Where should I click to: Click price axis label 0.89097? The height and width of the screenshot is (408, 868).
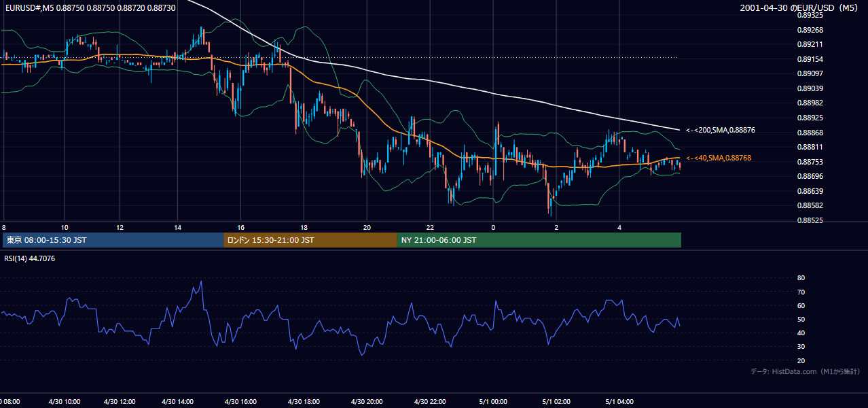click(810, 73)
